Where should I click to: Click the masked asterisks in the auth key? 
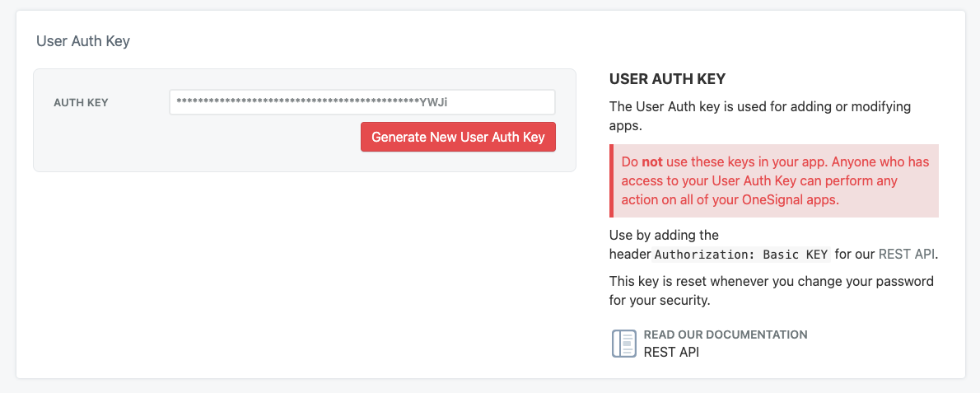pyautogui.click(x=296, y=102)
